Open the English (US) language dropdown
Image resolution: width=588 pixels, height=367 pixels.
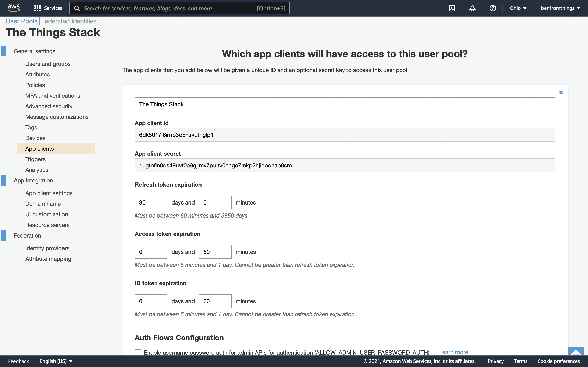tap(56, 361)
